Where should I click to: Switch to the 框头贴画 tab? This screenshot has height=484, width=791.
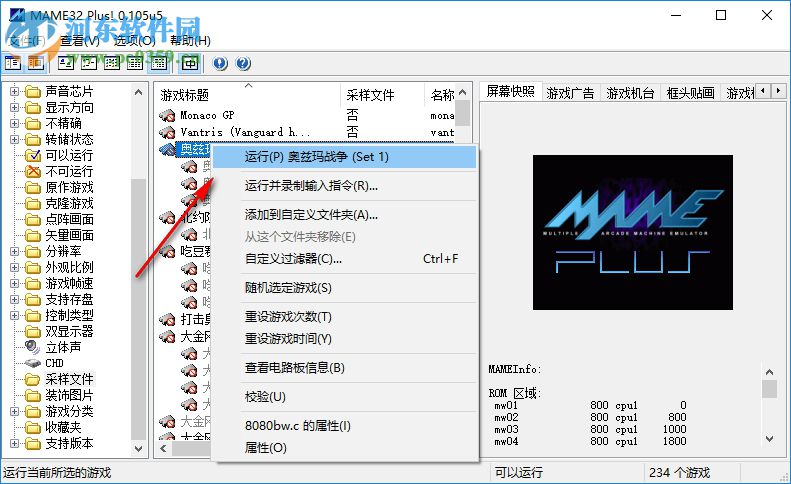point(690,93)
